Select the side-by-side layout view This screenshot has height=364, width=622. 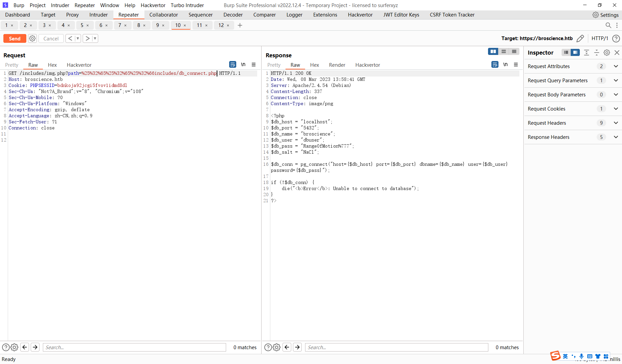click(x=493, y=51)
